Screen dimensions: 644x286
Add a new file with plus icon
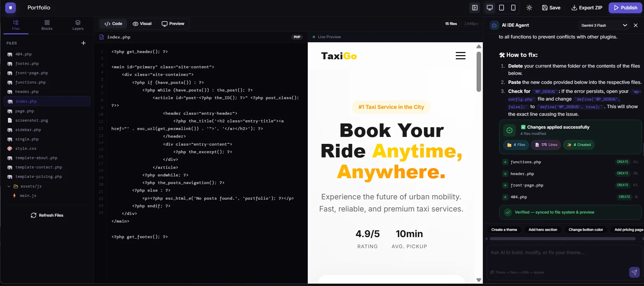84,43
